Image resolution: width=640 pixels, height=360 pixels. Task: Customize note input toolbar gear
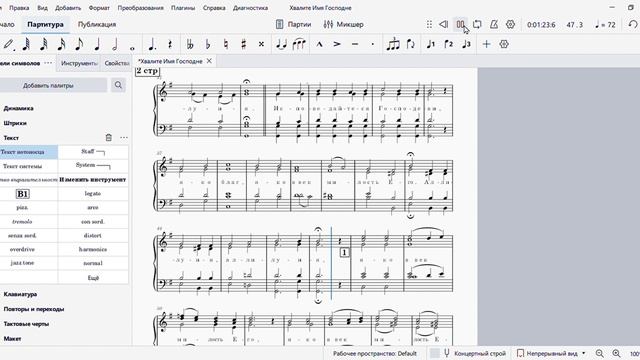tap(504, 44)
